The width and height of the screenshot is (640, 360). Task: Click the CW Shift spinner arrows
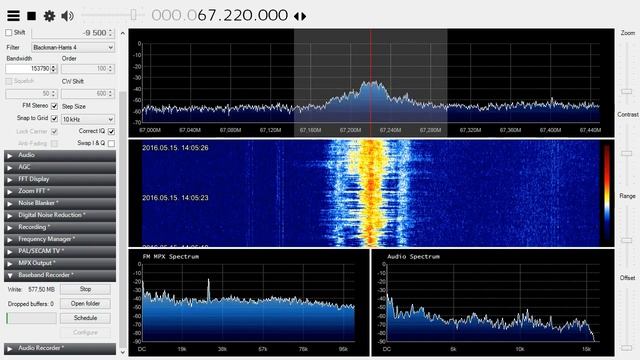[110, 93]
